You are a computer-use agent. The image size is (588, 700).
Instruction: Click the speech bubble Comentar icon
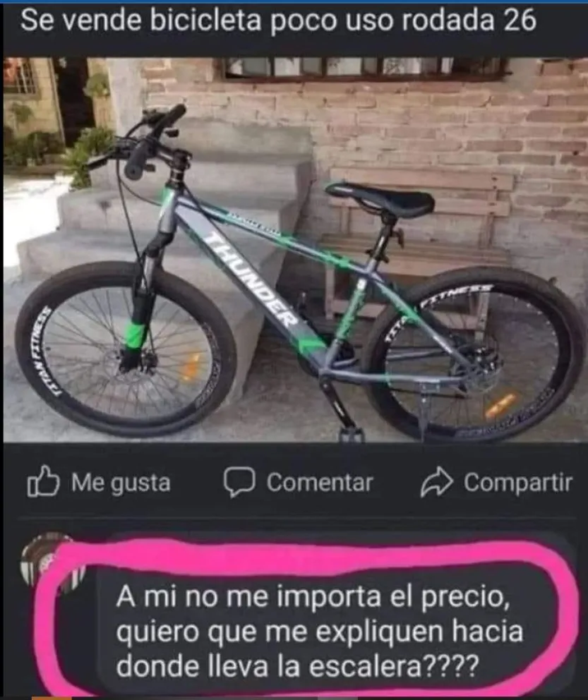[x=239, y=482]
